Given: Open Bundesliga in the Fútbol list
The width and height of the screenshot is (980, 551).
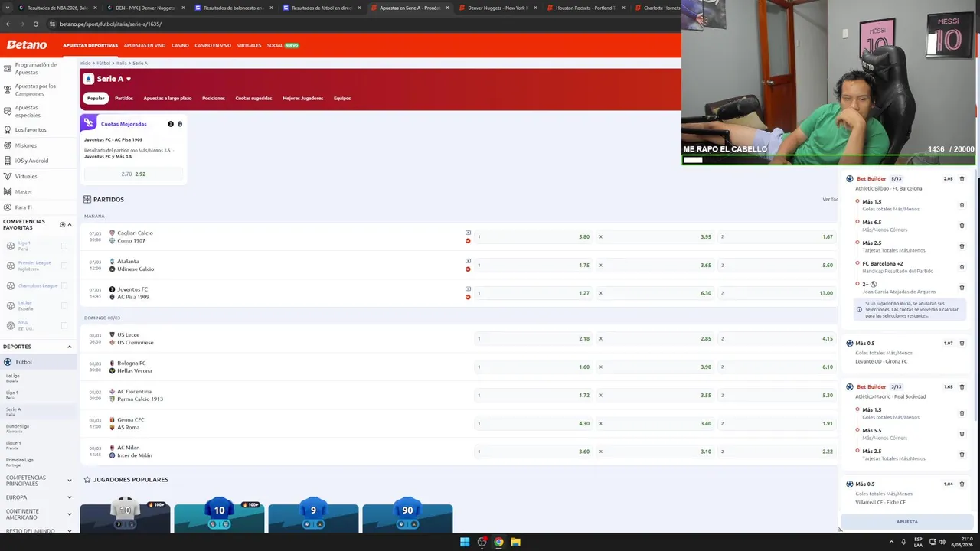Looking at the screenshot, I should (x=18, y=429).
